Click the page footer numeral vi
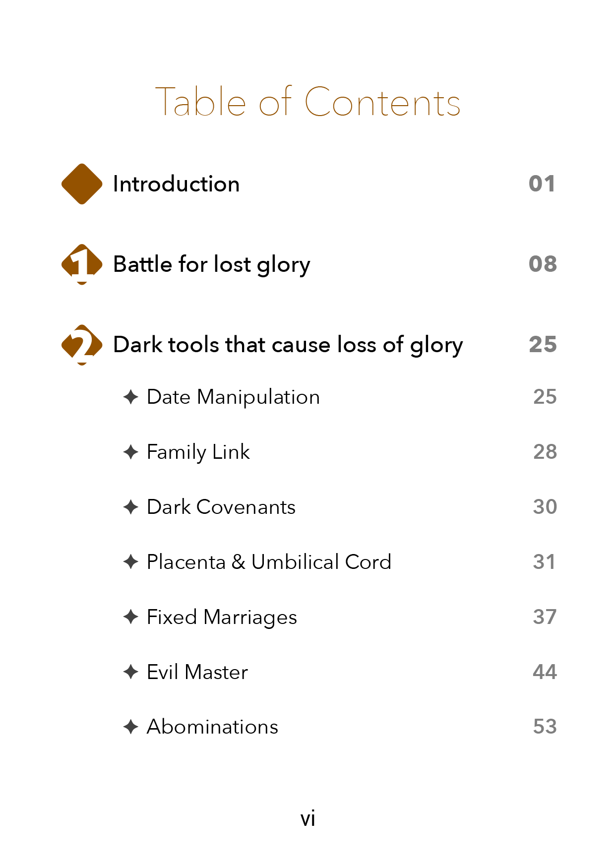Image resolution: width=616 pixels, height=868 pixels. point(308,818)
